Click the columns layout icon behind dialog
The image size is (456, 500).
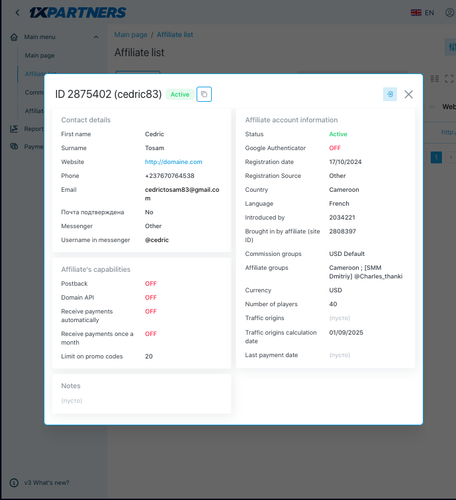click(x=434, y=79)
